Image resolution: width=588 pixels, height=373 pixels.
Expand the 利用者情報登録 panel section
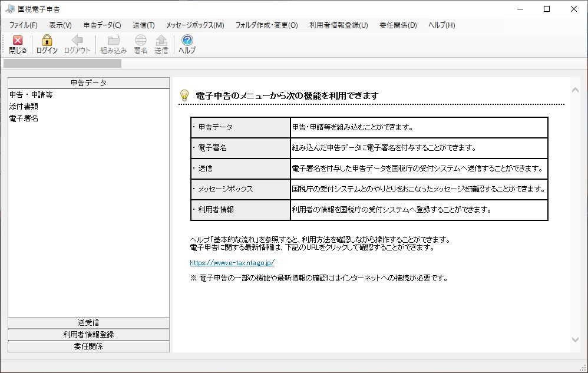[x=88, y=335]
